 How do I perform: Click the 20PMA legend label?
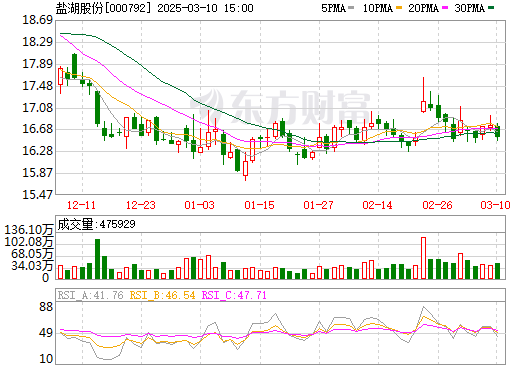click(x=423, y=8)
